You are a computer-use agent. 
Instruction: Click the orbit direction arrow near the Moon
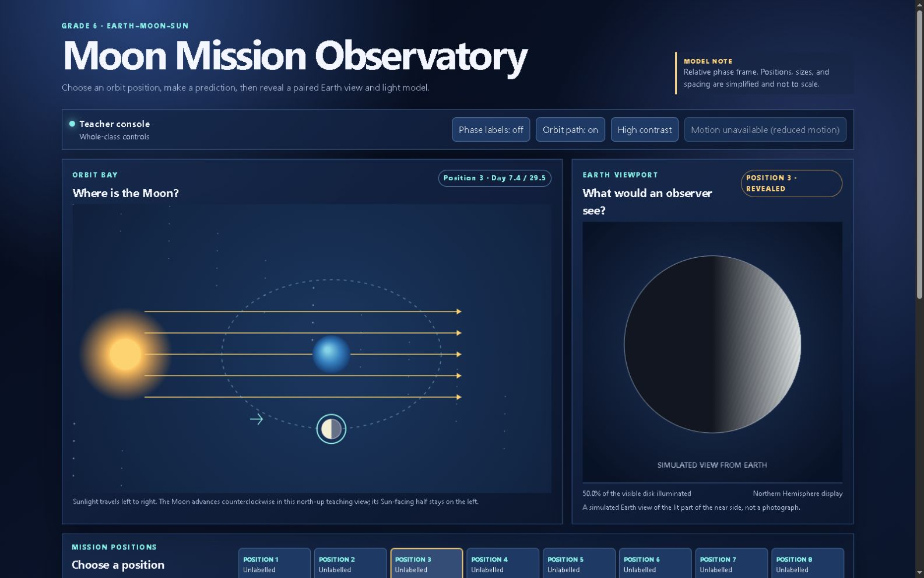(257, 419)
